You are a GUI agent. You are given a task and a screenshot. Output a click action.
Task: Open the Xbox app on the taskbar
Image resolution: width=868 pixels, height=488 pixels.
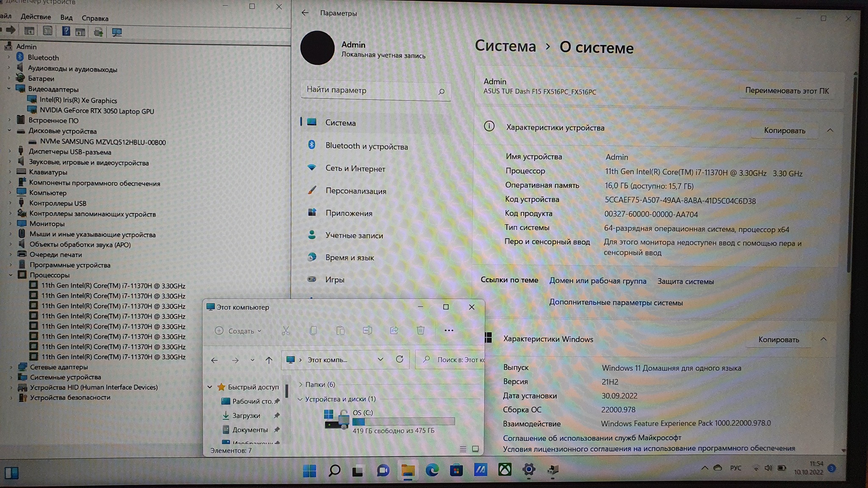(504, 469)
